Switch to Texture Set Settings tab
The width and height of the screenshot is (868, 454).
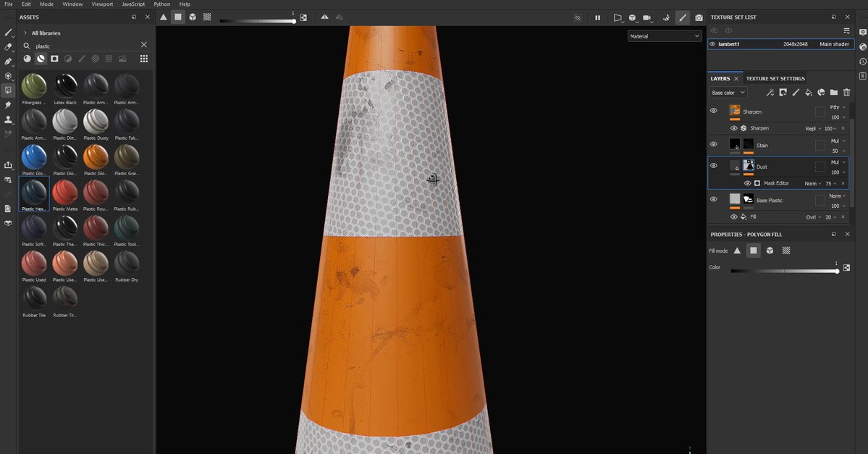775,79
